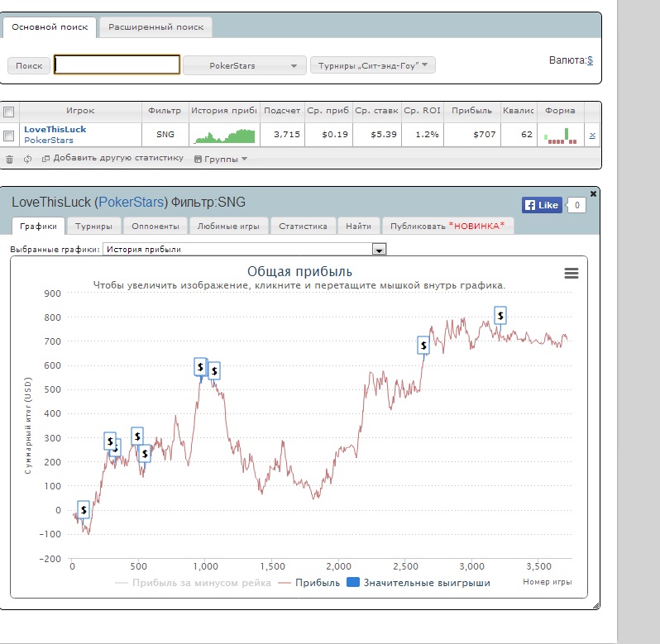660x644 pixels.
Task: Click the profit history sparkline thumbnail
Action: [224, 136]
